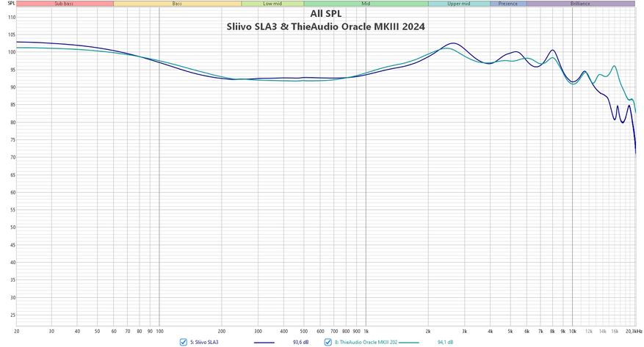Select the '8: ThieAudio Oracle MKIII' legend label
The image size is (644, 347).
[x=366, y=342]
